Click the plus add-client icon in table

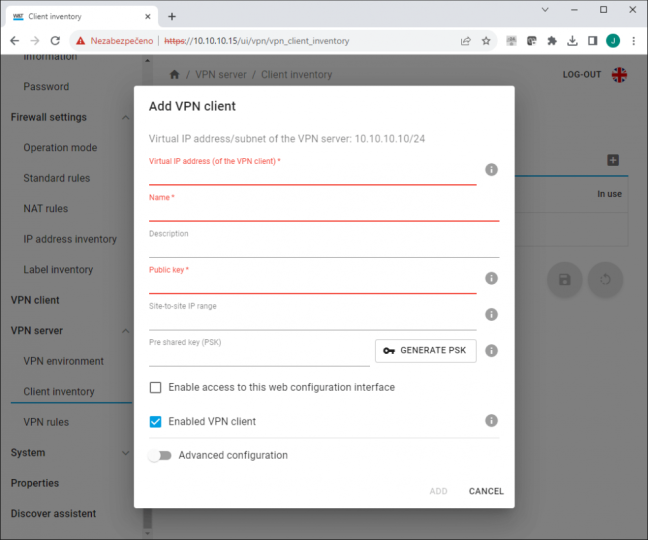coord(613,160)
